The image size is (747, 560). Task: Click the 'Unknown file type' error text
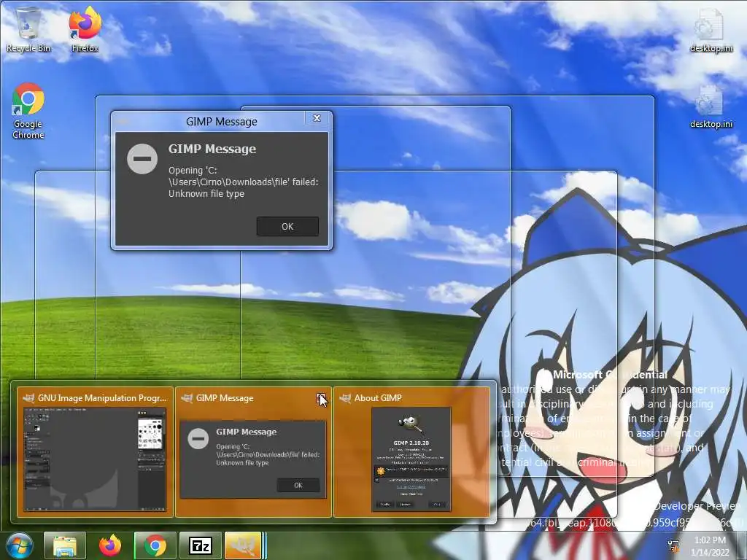click(206, 193)
